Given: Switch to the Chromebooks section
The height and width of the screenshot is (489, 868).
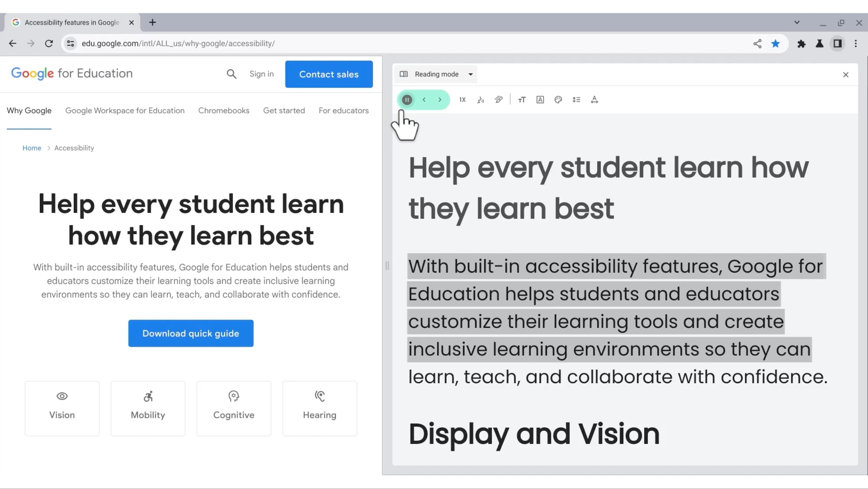Looking at the screenshot, I should coord(224,111).
